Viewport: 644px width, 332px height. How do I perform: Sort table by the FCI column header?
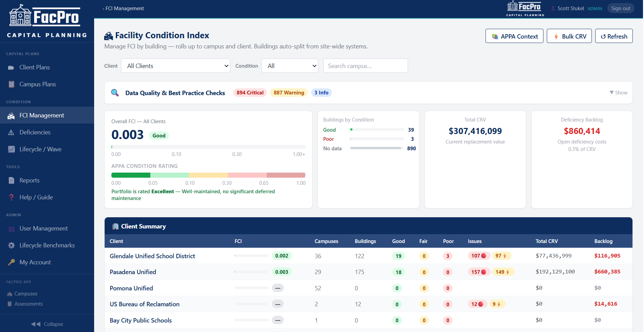238,241
